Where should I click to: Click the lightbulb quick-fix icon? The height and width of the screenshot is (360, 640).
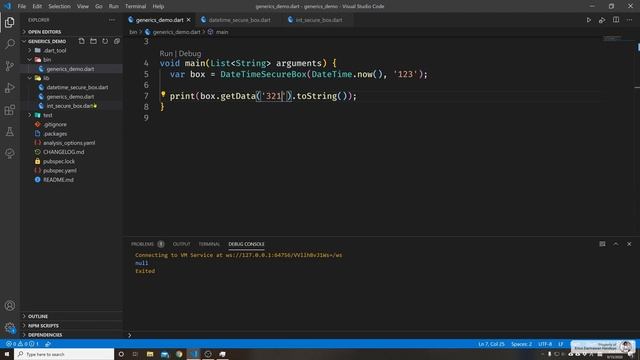(x=163, y=94)
